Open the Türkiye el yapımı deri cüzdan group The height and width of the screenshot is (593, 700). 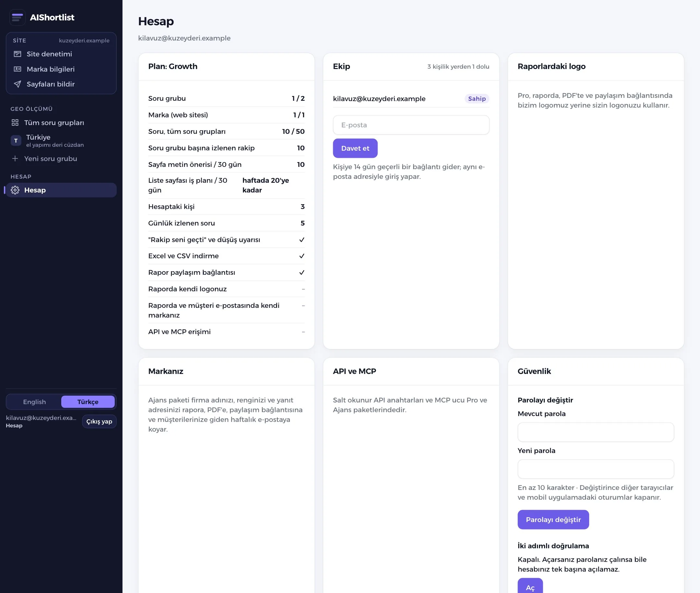(61, 141)
